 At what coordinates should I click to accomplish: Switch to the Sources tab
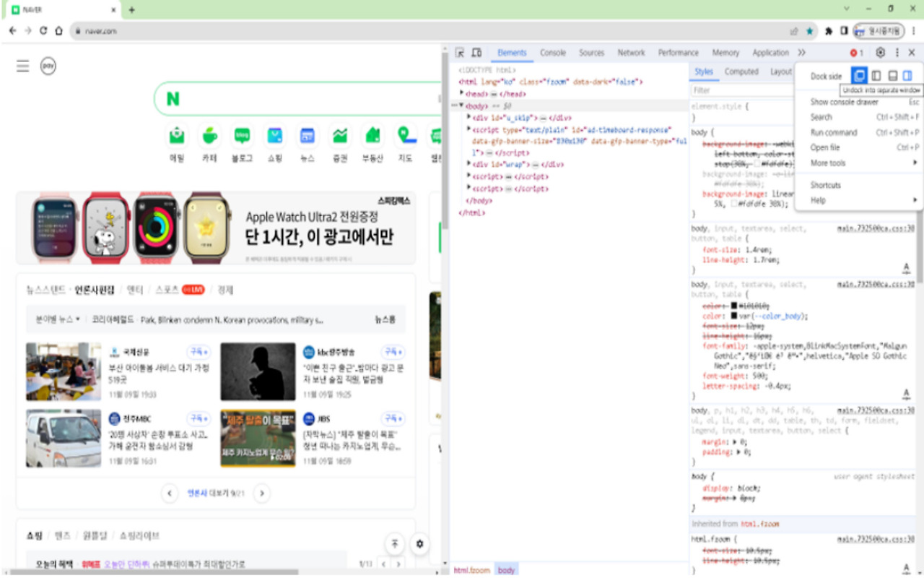point(591,53)
